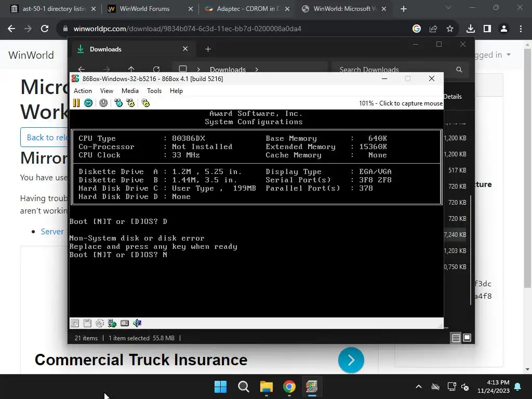This screenshot has width=532, height=399.
Task: Open the Media menu in 86Box
Action: (x=130, y=91)
